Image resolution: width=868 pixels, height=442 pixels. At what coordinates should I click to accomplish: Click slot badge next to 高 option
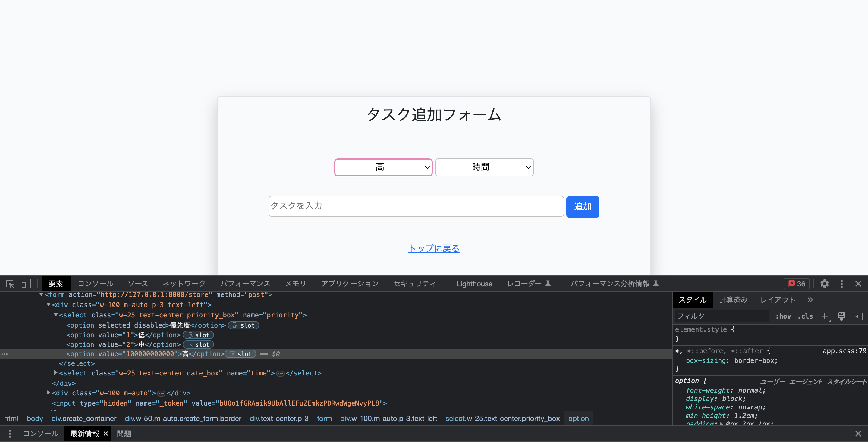click(x=241, y=354)
